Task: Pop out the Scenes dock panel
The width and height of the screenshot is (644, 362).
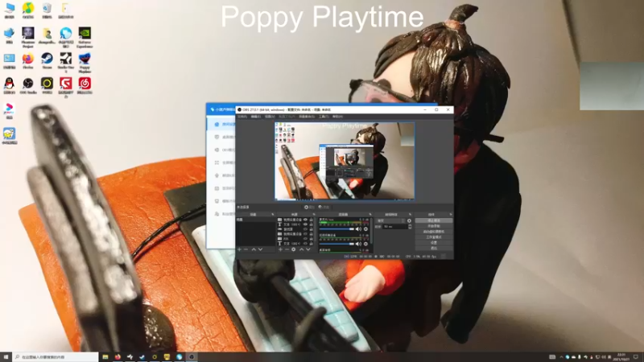Action: [272, 214]
